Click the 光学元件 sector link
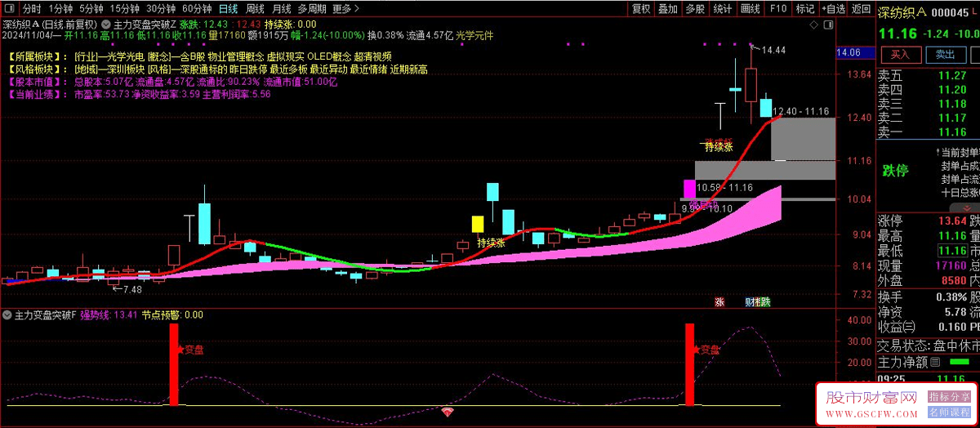This screenshot has height=428, width=980. click(x=473, y=36)
